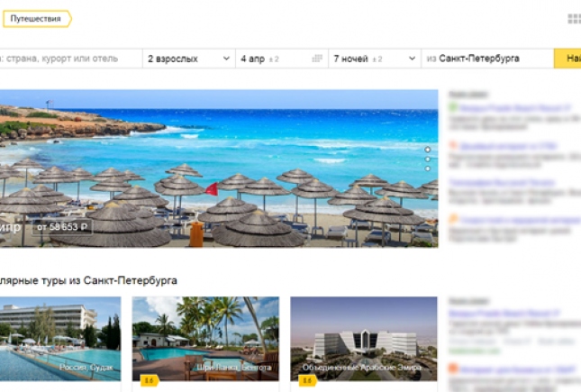Click the от 58 653 ₽ price button
581x392 pixels.
(x=62, y=227)
